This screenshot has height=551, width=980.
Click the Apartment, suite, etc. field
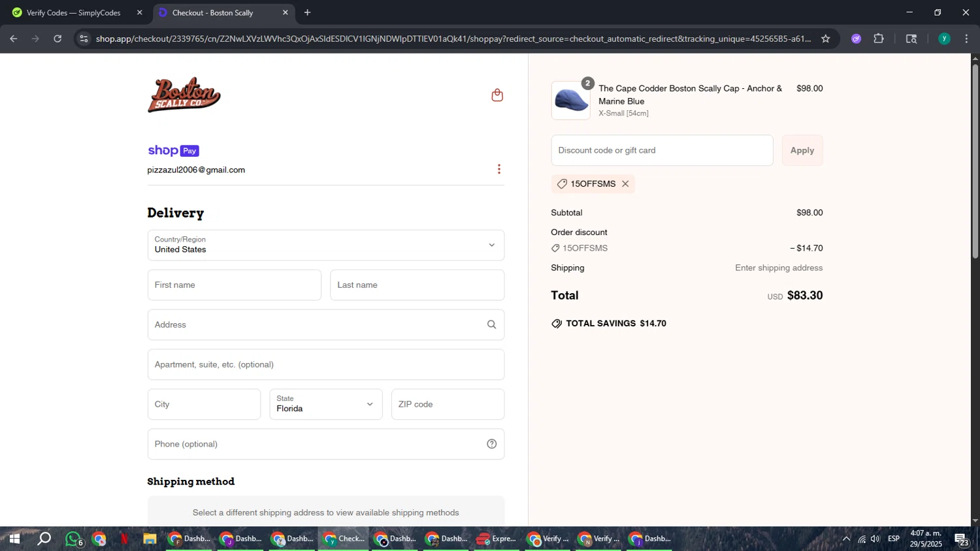pos(326,365)
